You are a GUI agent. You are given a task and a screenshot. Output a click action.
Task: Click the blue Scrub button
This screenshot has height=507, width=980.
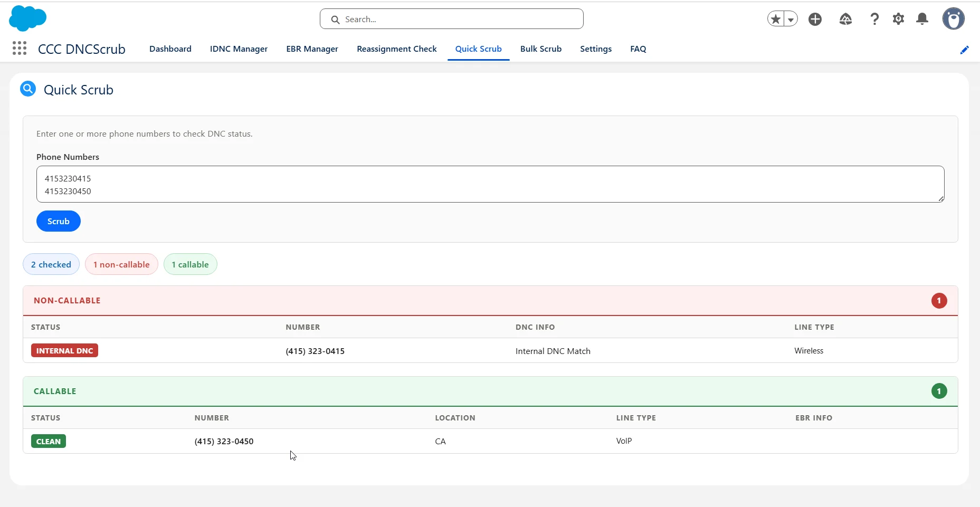point(59,221)
